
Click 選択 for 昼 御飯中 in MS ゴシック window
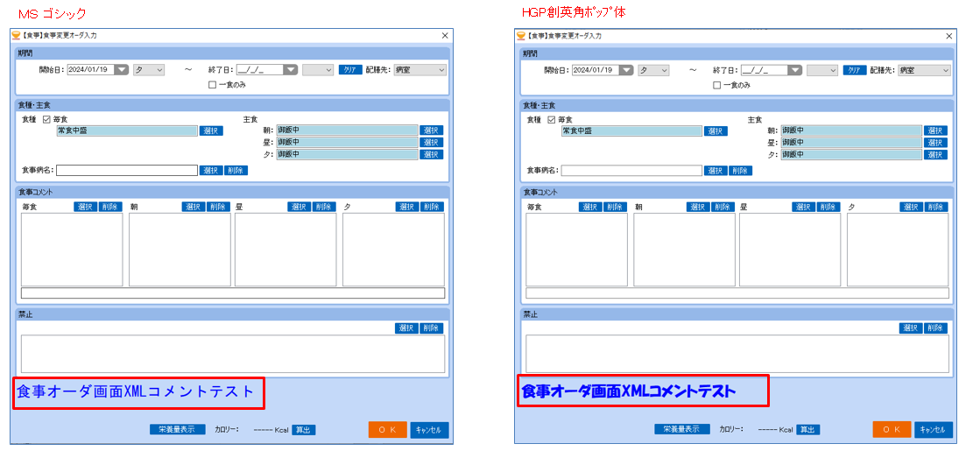(432, 142)
